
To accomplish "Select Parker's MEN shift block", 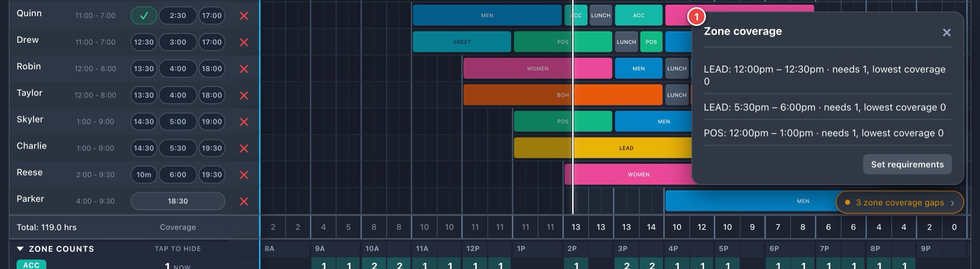I will 751,201.
